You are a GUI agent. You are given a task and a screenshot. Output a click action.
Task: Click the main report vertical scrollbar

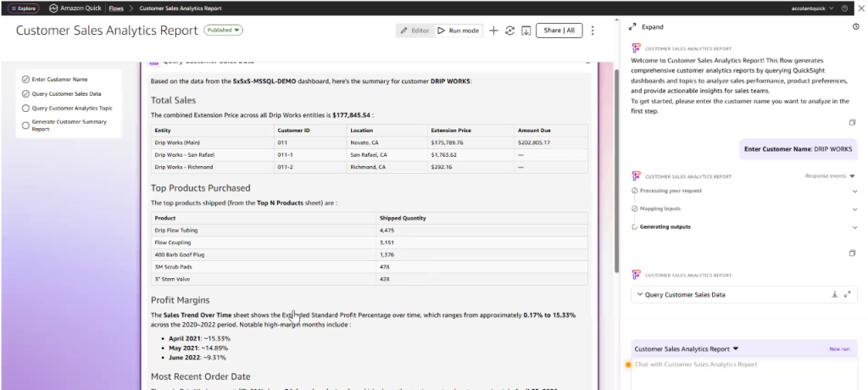click(615, 172)
